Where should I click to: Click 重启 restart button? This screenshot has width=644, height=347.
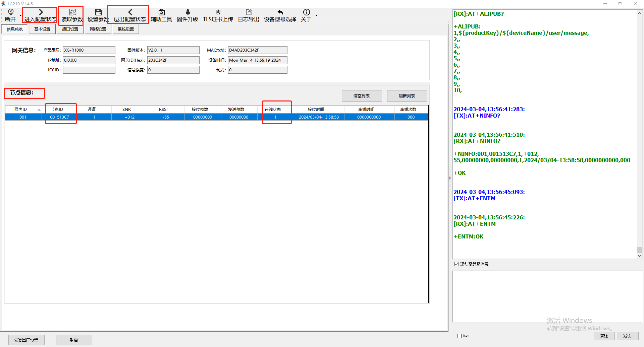tap(74, 340)
